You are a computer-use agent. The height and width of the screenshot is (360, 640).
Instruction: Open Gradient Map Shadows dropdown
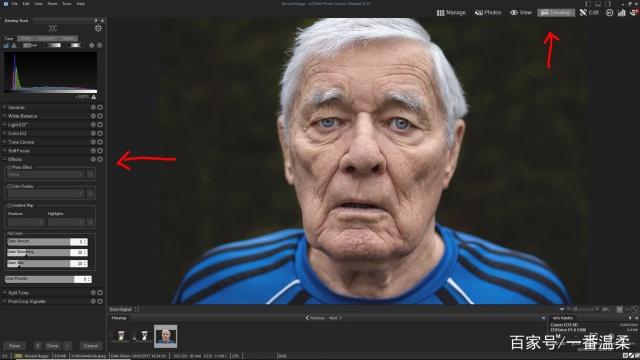[26, 222]
